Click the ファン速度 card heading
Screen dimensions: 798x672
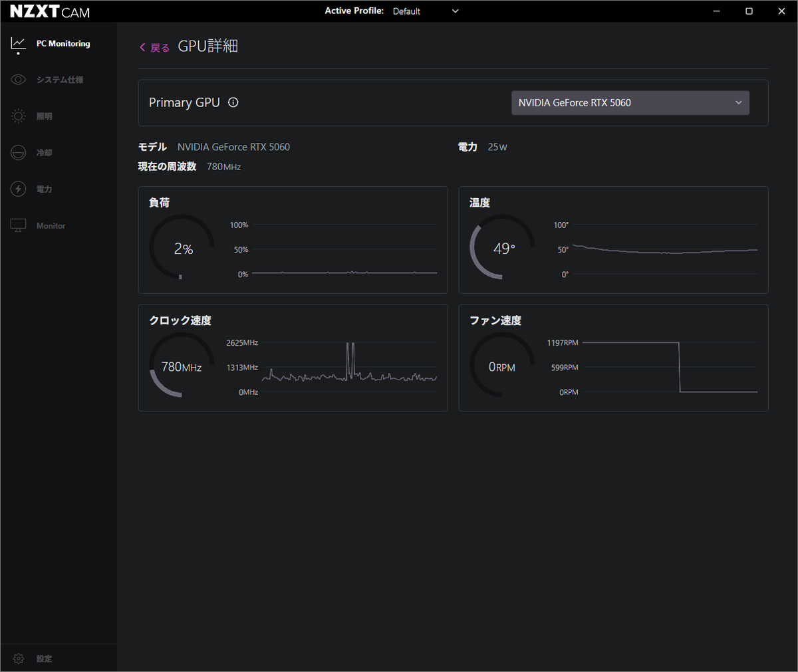(x=495, y=320)
